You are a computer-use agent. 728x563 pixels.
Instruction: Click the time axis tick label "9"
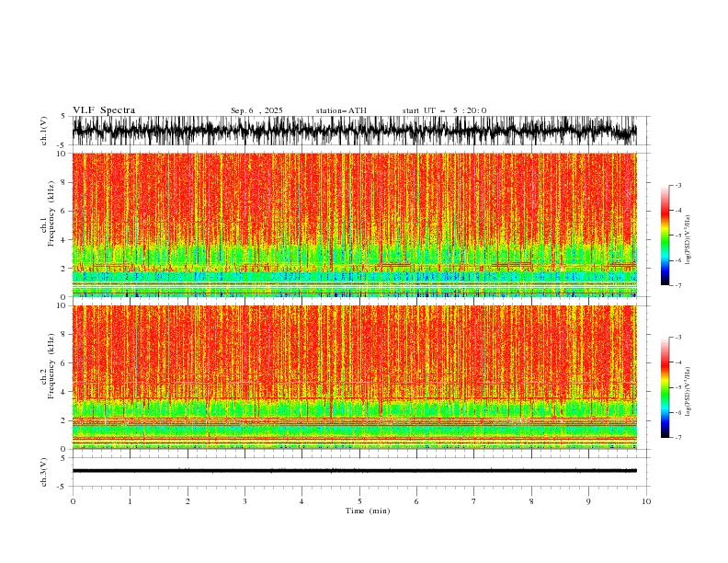tap(588, 501)
